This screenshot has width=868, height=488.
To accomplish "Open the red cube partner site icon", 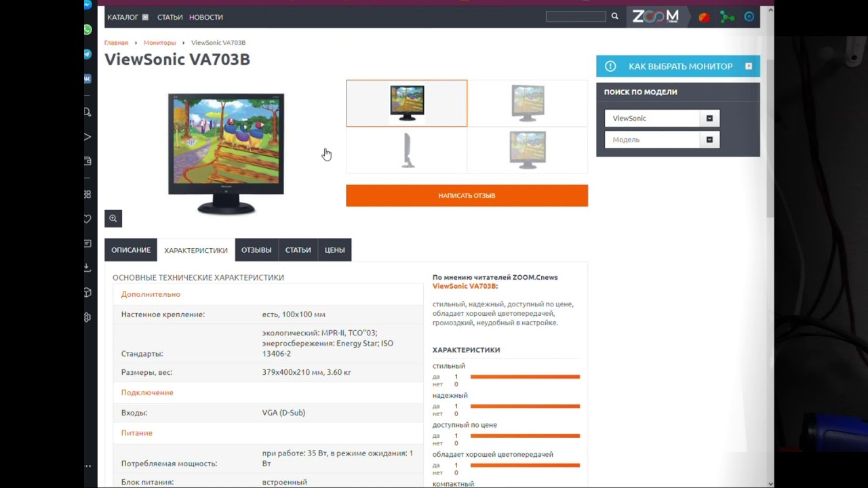I will point(704,17).
